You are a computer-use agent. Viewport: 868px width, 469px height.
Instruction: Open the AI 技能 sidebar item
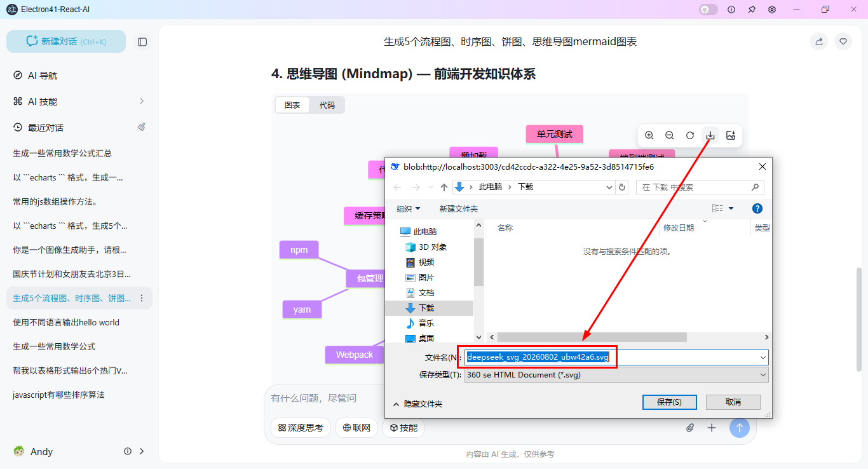click(x=79, y=101)
